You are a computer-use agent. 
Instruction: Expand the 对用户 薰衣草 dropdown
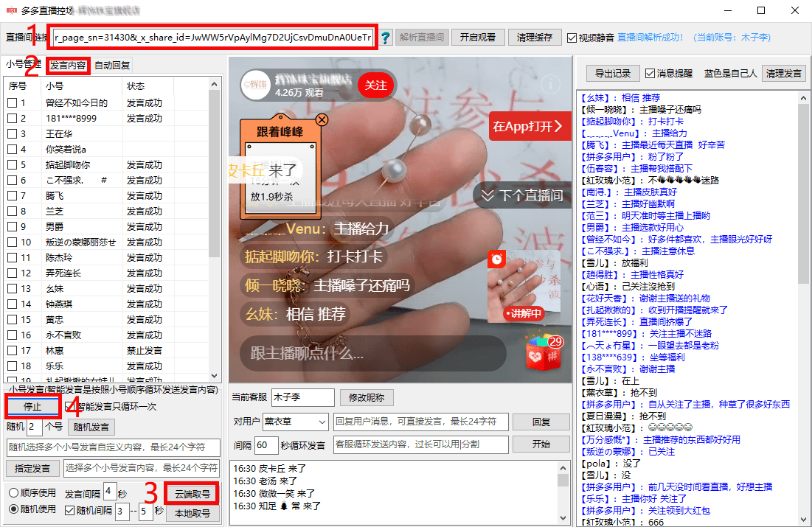point(322,422)
